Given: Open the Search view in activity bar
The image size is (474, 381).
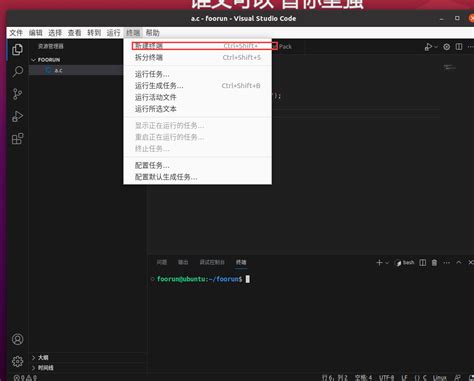Looking at the screenshot, I should tap(17, 72).
